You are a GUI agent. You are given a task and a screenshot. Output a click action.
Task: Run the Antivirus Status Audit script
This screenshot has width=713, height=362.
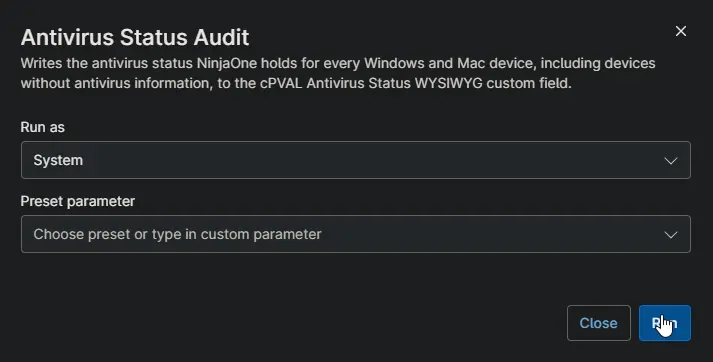point(664,323)
